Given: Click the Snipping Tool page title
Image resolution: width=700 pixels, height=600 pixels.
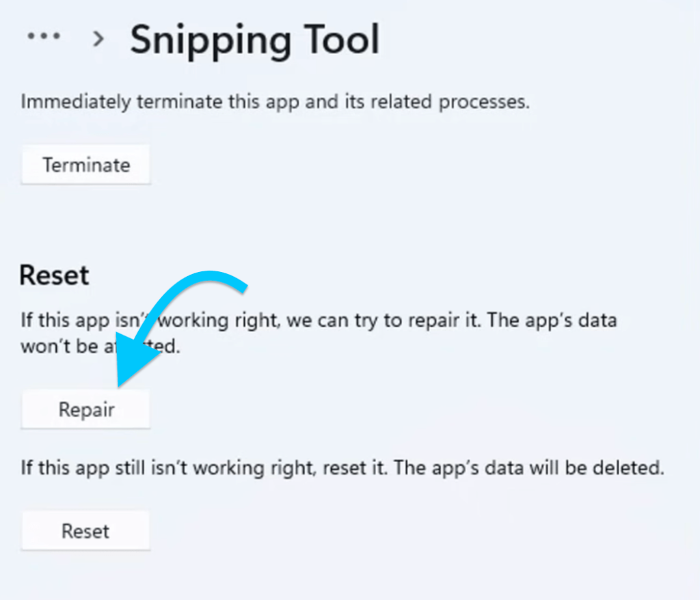Looking at the screenshot, I should (254, 40).
